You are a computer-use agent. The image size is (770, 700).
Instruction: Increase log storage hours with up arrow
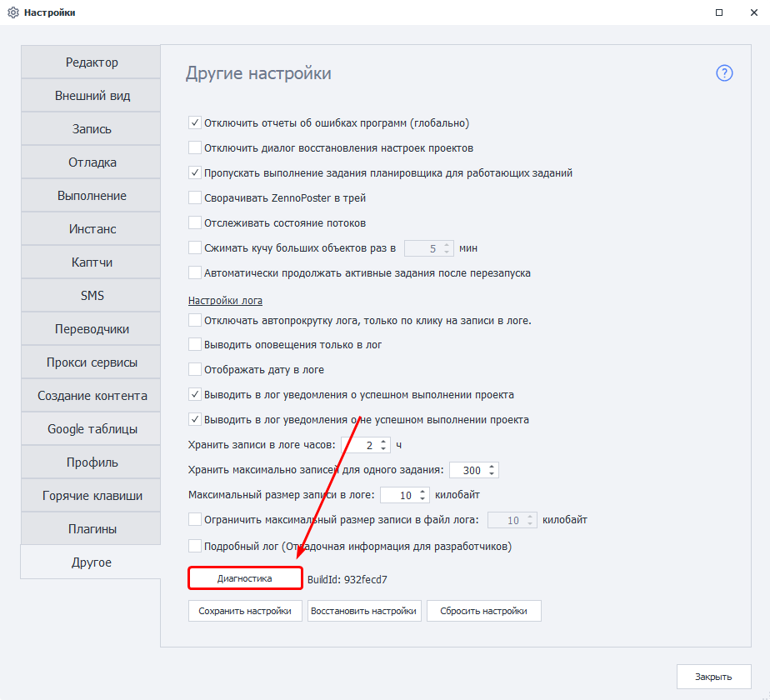(x=383, y=441)
